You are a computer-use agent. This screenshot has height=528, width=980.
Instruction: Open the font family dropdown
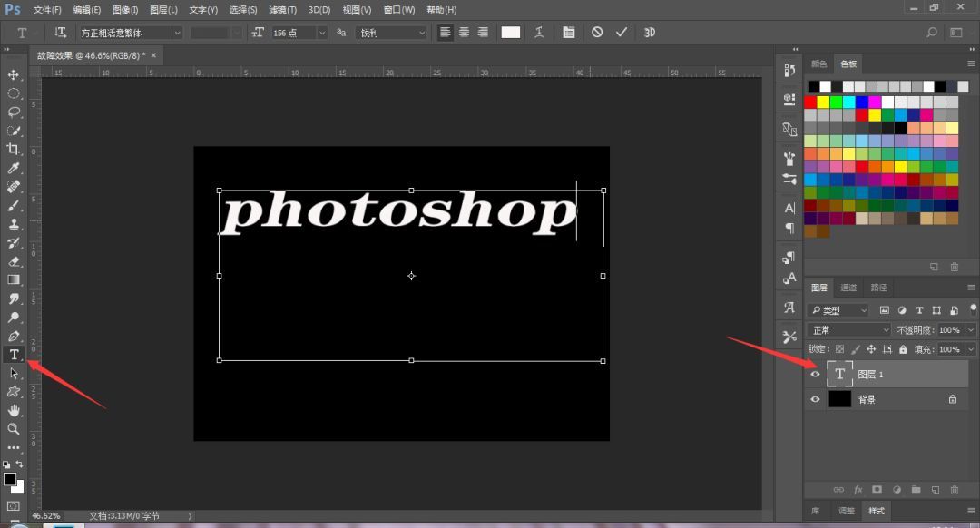pos(178,33)
